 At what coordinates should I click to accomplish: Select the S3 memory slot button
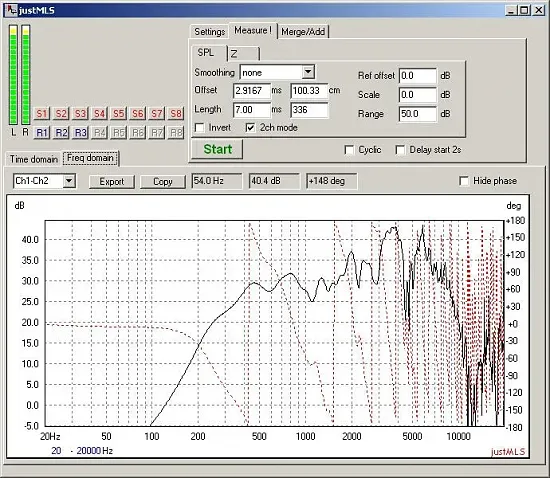click(80, 114)
